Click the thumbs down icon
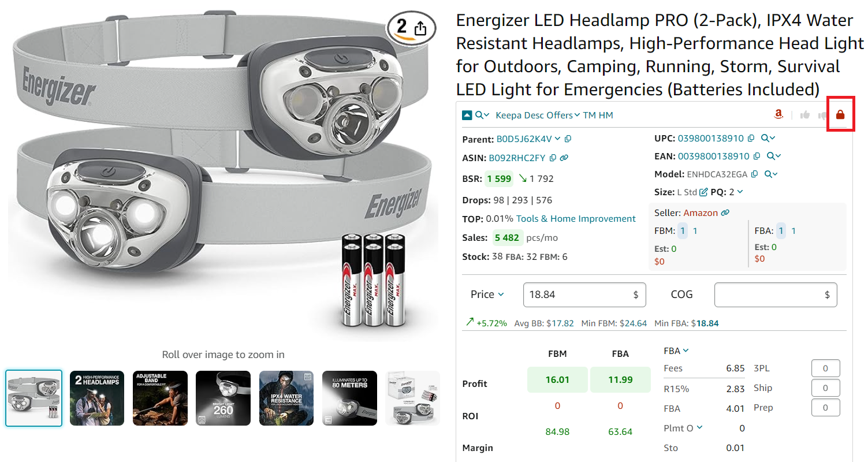The width and height of the screenshot is (868, 462). [x=822, y=115]
